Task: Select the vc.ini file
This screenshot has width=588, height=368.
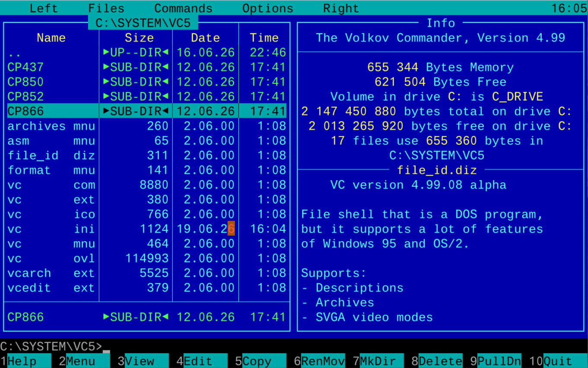Action: [x=147, y=229]
